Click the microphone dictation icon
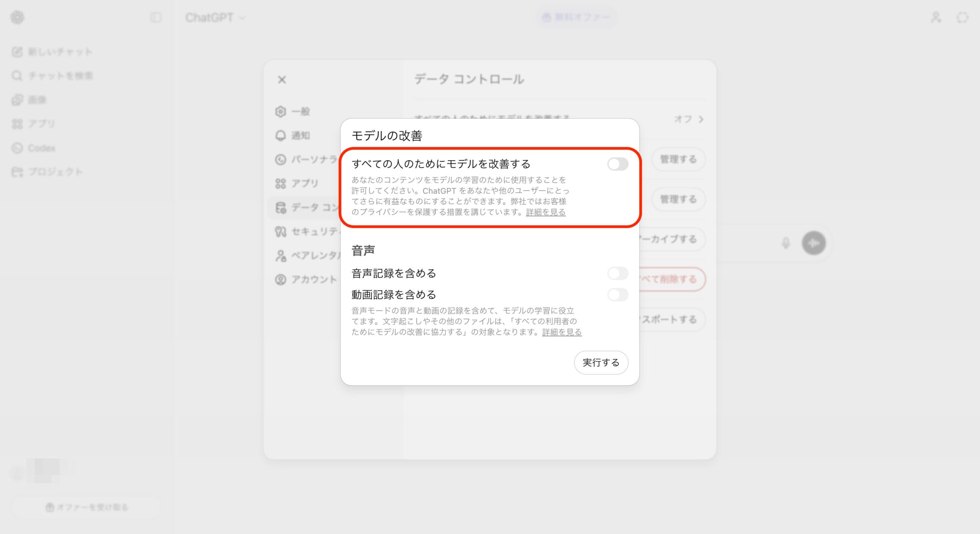The image size is (980, 534). pyautogui.click(x=786, y=243)
